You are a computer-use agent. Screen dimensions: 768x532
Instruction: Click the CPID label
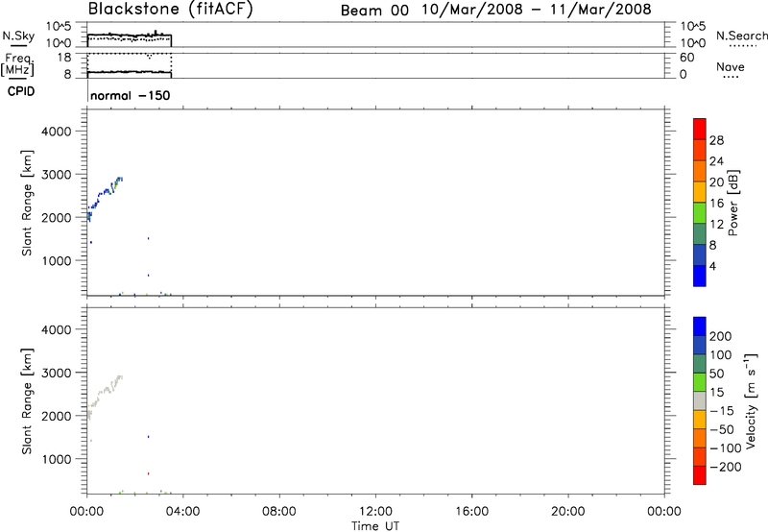(x=21, y=91)
